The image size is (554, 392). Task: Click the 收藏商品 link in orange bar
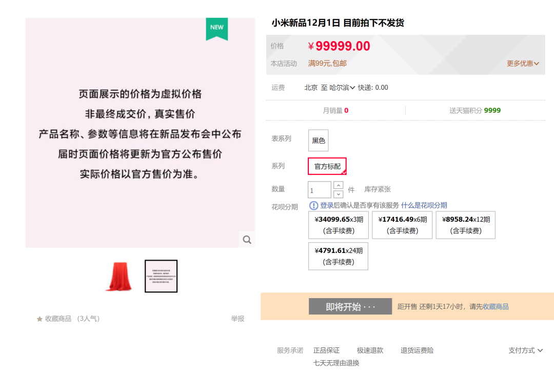(496, 306)
